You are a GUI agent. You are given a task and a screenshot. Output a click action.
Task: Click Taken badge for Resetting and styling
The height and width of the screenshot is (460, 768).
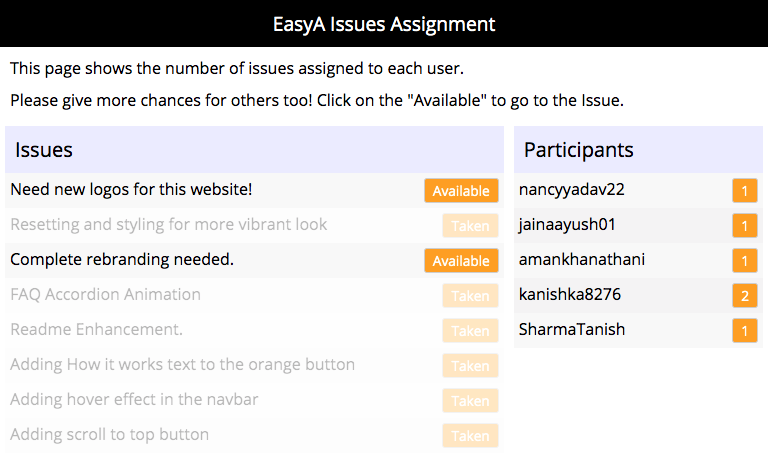[x=470, y=226]
